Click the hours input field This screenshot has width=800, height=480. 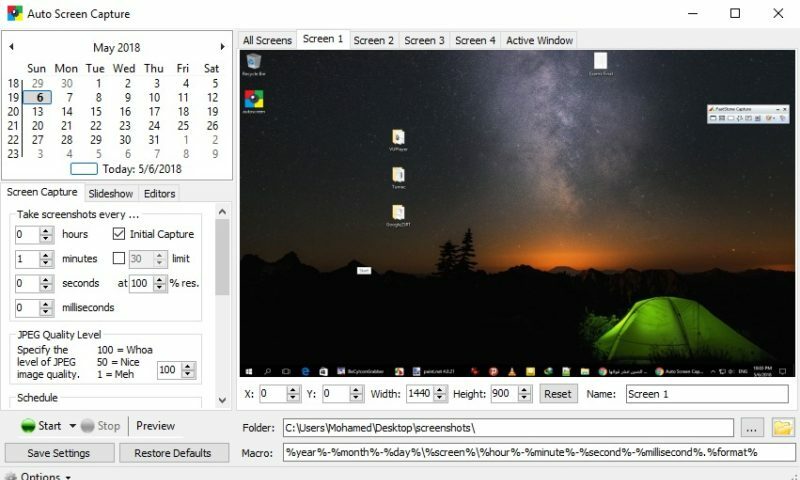point(28,234)
